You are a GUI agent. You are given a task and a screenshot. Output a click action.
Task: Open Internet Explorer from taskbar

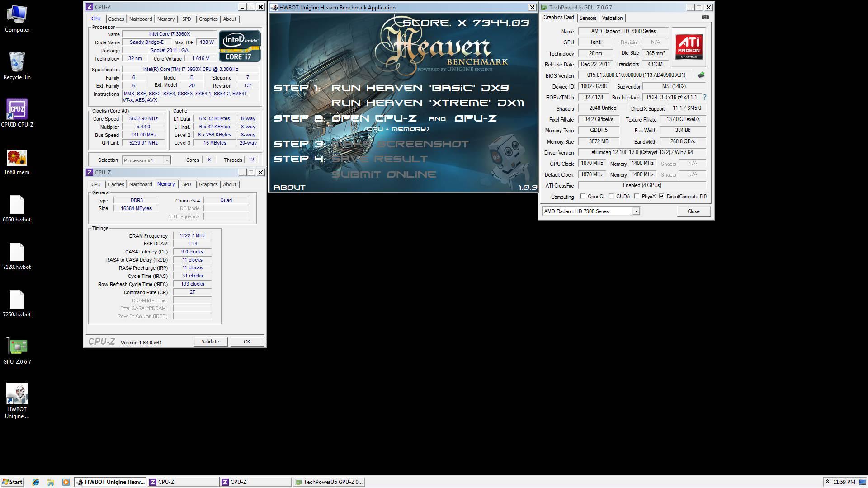36,482
